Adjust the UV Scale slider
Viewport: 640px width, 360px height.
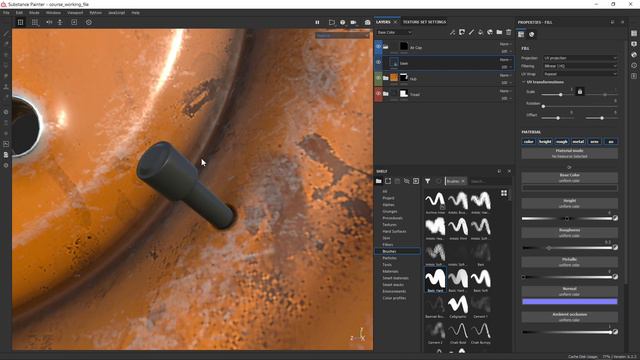pyautogui.click(x=558, y=94)
